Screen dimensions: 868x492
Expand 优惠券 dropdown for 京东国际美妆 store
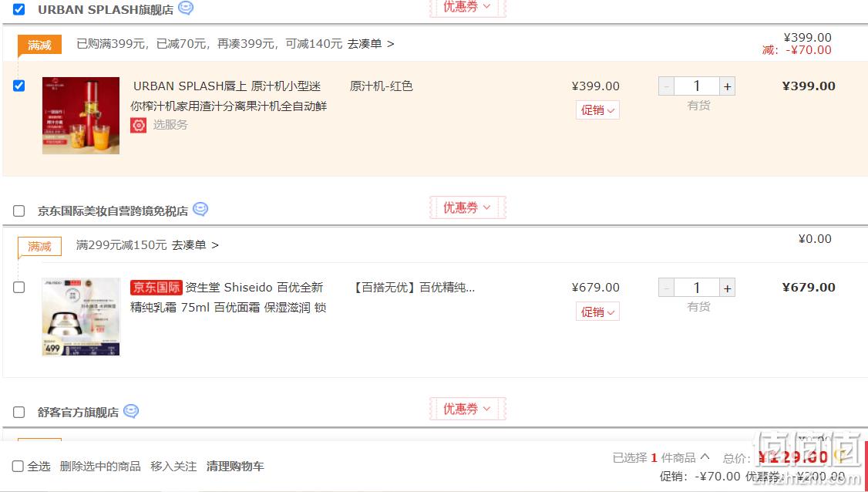(467, 207)
